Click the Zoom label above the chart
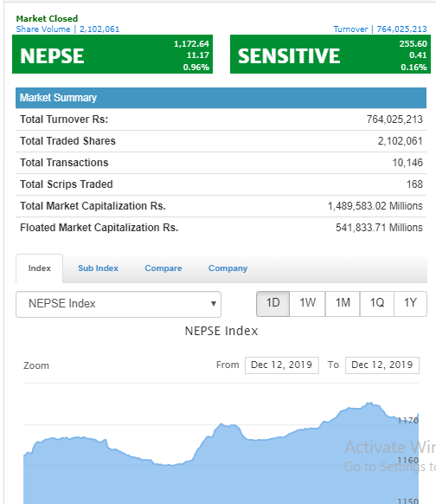436x504 pixels. click(x=36, y=365)
